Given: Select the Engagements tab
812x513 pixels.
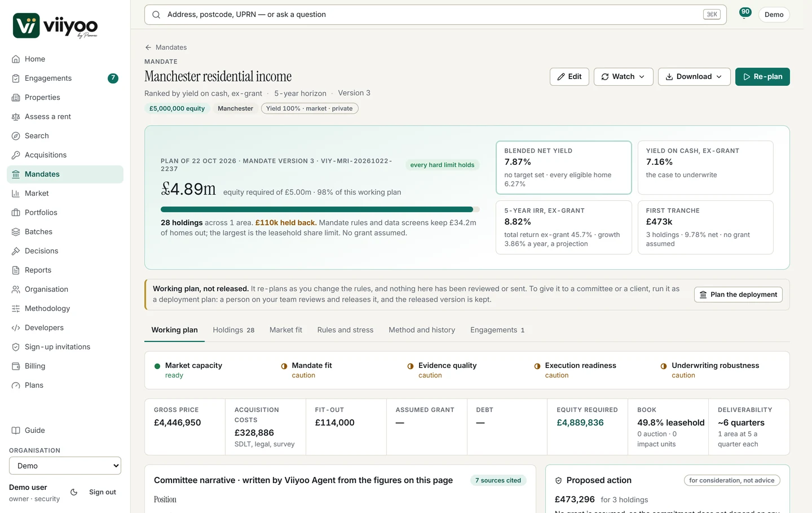Looking at the screenshot, I should 497,330.
